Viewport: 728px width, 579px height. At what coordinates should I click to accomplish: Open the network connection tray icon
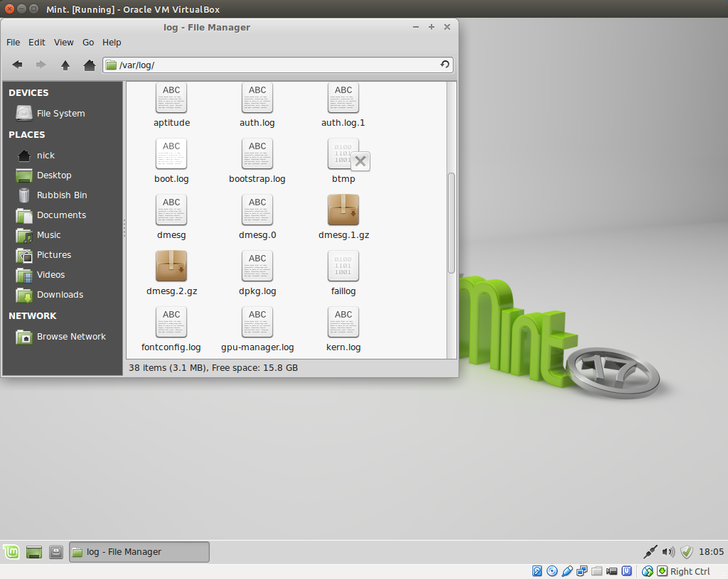(650, 551)
